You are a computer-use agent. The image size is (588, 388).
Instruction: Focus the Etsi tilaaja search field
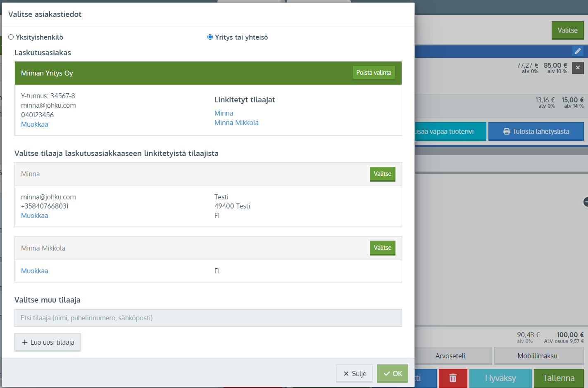[x=208, y=318]
